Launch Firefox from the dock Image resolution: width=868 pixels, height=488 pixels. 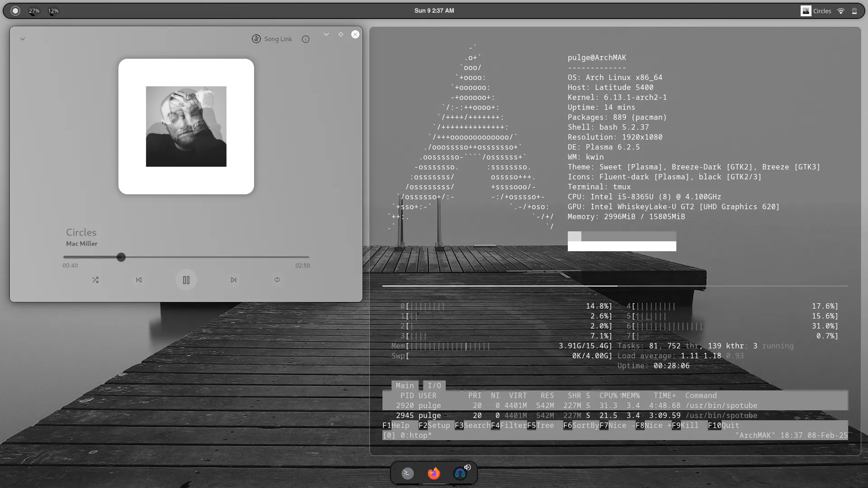[x=434, y=473]
